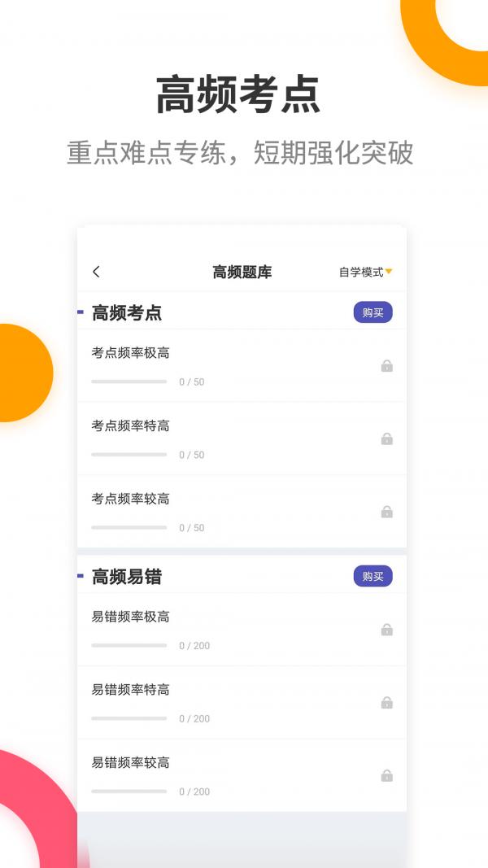Tap the lock icon beside 考点频率特高
This screenshot has height=868, width=488.
pos(386,438)
